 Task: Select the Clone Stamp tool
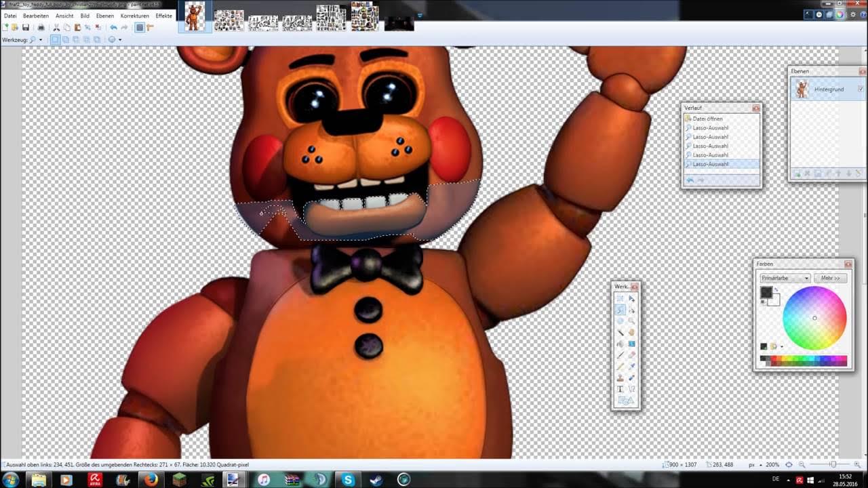(620, 378)
